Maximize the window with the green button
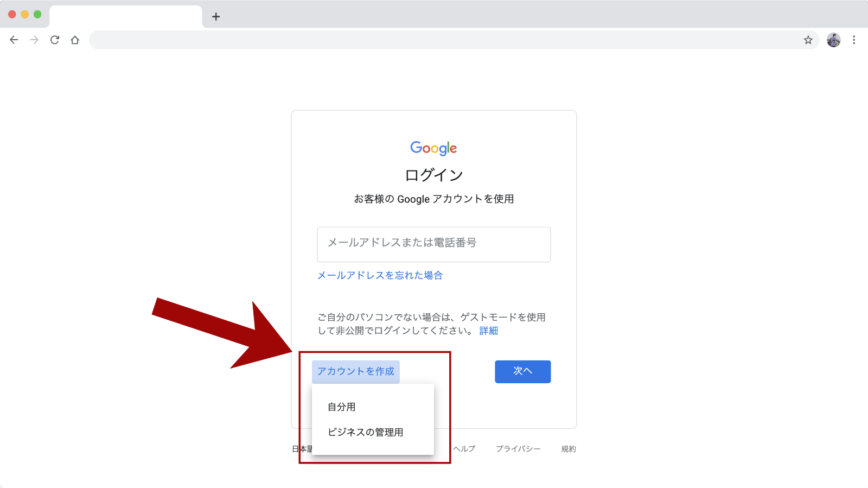 (37, 14)
